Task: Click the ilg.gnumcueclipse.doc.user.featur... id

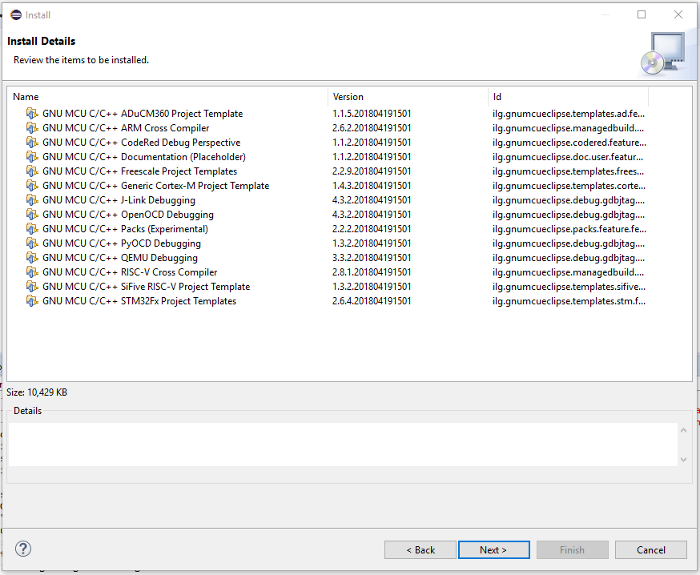Action: (x=567, y=157)
